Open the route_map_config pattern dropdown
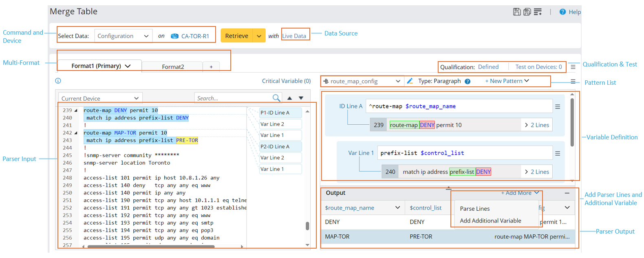This screenshot has height=258, width=644. click(x=362, y=81)
